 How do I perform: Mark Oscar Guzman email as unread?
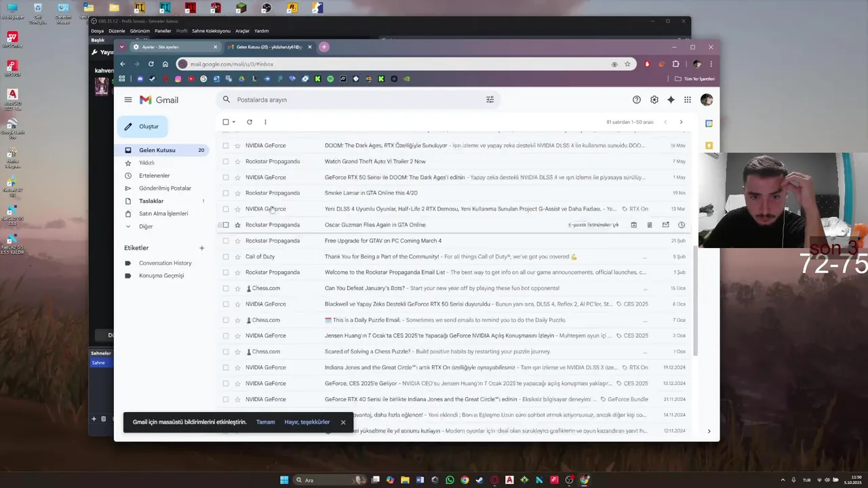[665, 225]
